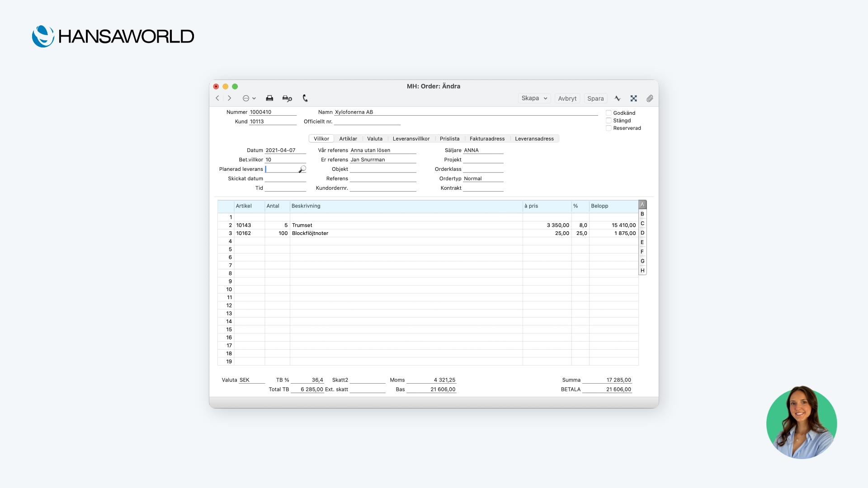The image size is (868, 488).
Task: Click the Datum field
Action: click(x=285, y=150)
